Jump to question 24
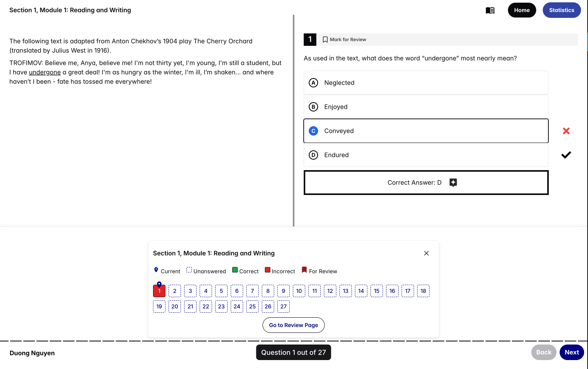Viewport: 588px width, 369px height. [237, 306]
